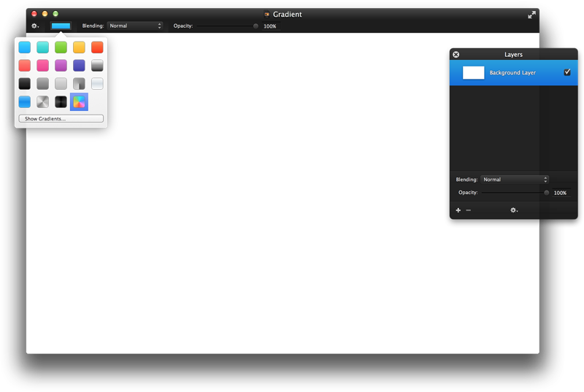
Task: Select the coral red gradient preset
Action: tap(25, 66)
